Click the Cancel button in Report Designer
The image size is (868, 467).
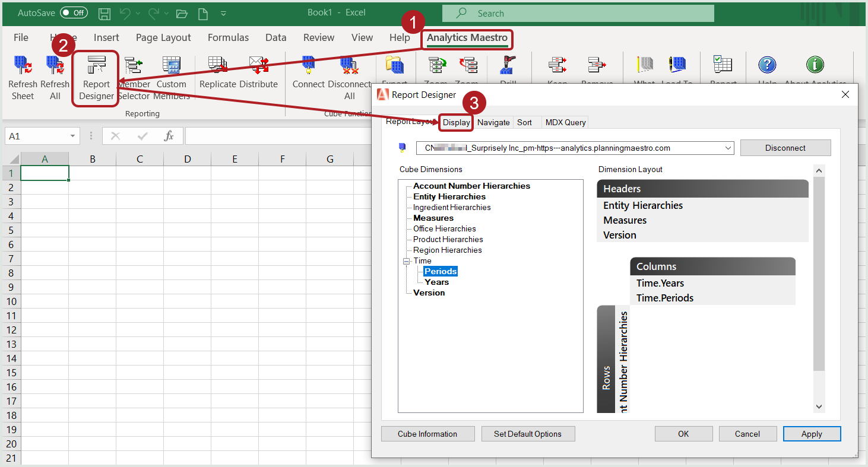point(747,434)
